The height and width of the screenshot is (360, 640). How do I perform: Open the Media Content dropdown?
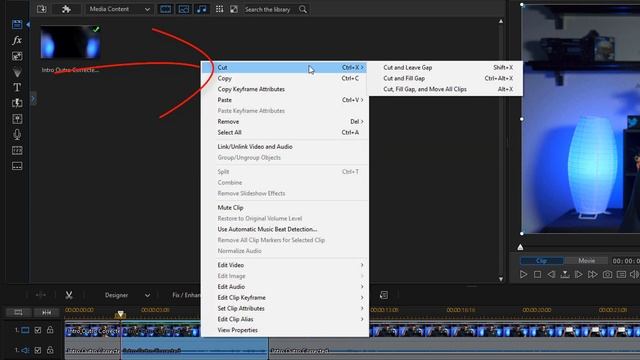click(x=119, y=9)
